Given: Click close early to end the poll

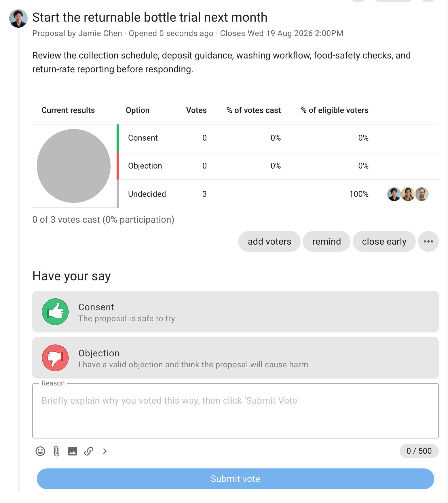Looking at the screenshot, I should pyautogui.click(x=384, y=241).
